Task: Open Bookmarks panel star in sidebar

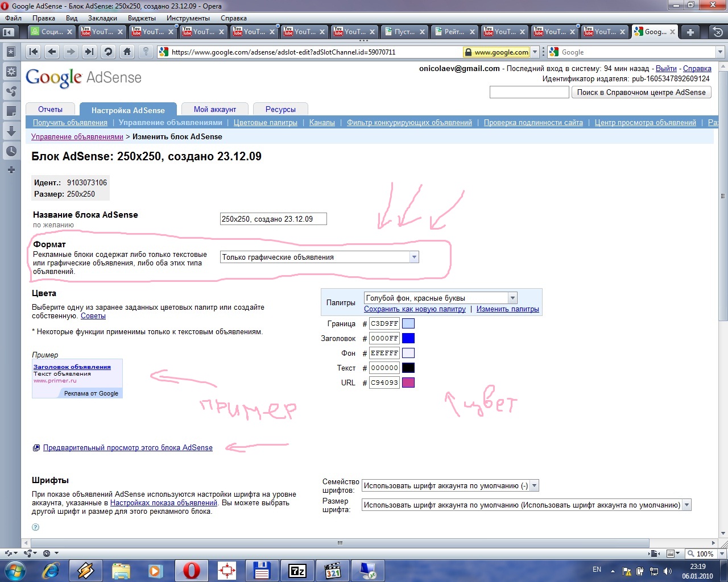Action: [11, 52]
